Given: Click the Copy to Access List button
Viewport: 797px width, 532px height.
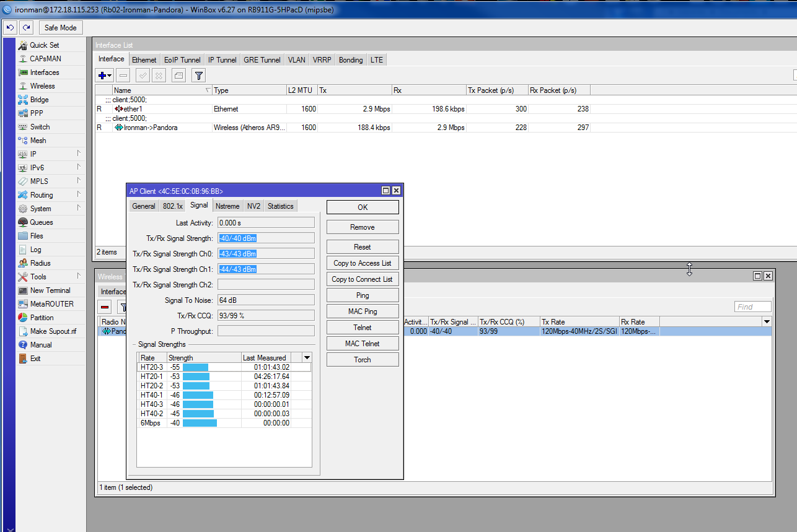Looking at the screenshot, I should pyautogui.click(x=363, y=263).
